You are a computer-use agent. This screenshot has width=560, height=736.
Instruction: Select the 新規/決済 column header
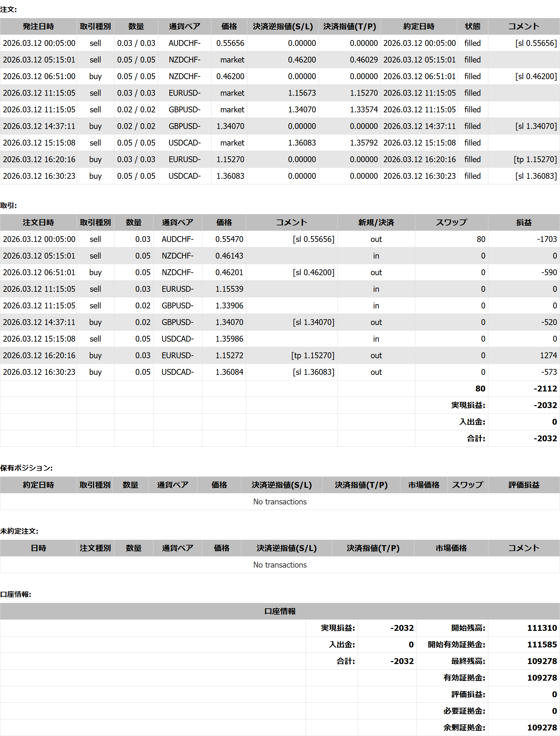click(376, 222)
